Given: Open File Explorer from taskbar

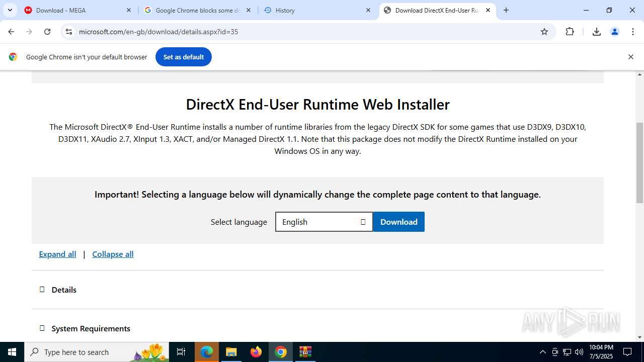Looking at the screenshot, I should click(231, 352).
